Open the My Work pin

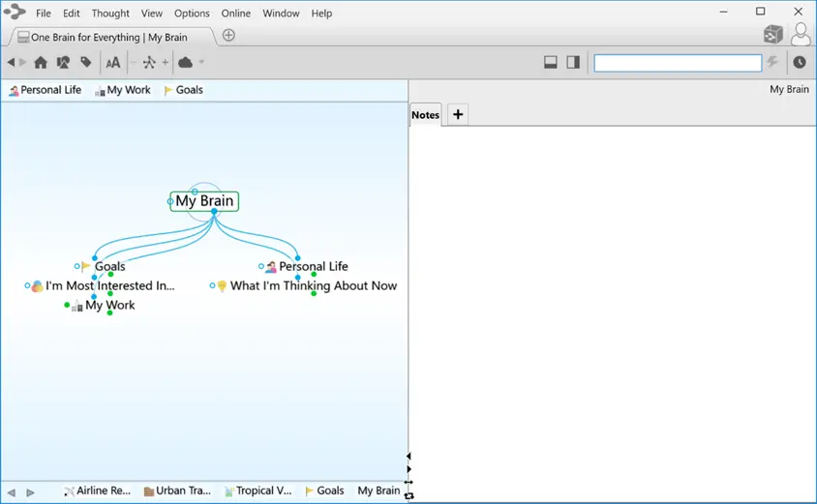[x=123, y=90]
